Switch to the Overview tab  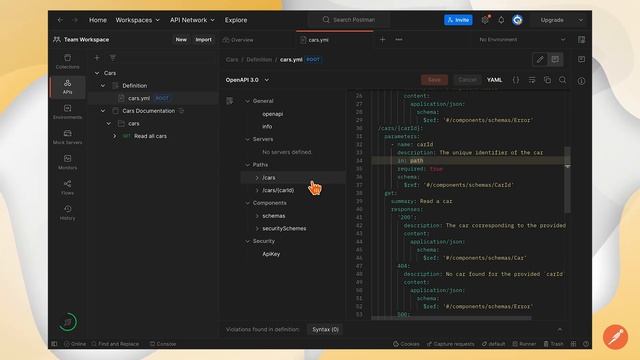238,40
